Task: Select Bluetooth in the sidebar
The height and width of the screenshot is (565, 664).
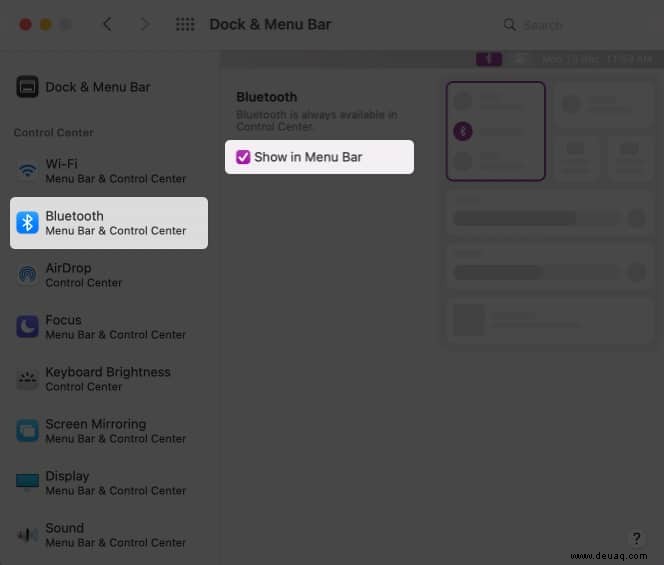Action: [109, 223]
